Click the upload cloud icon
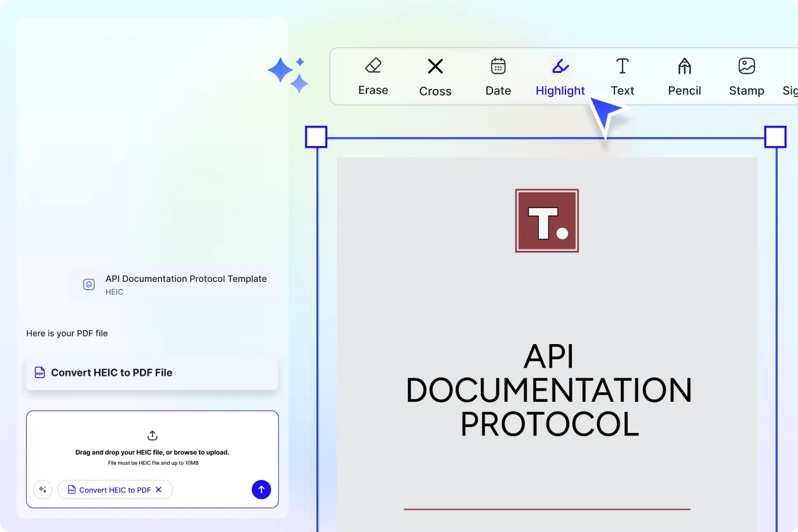This screenshot has height=532, width=798. 152,436
